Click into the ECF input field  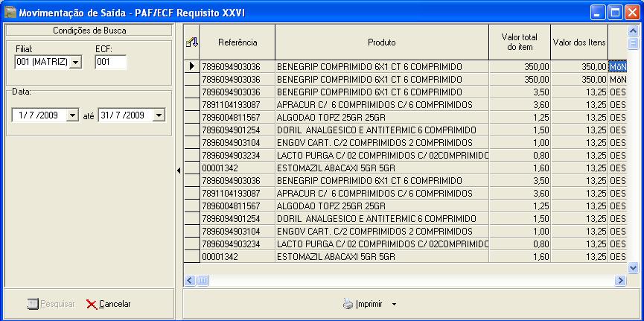111,63
